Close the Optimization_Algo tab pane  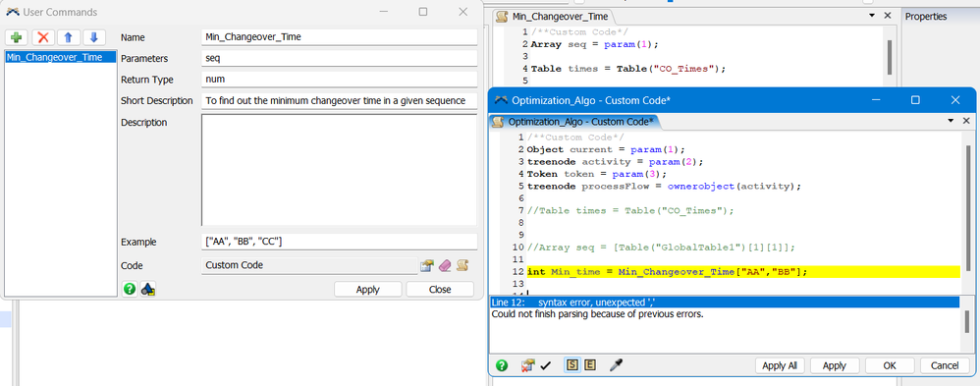click(x=966, y=120)
